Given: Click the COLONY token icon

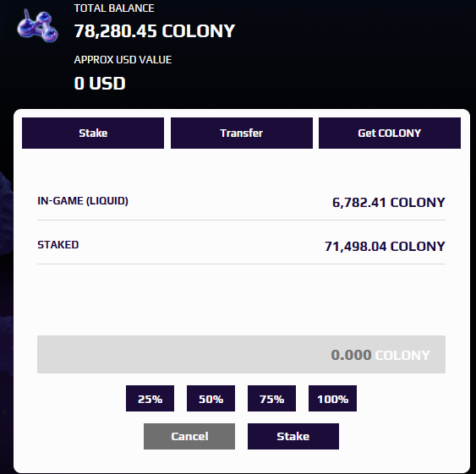Looking at the screenshot, I should pyautogui.click(x=37, y=26).
